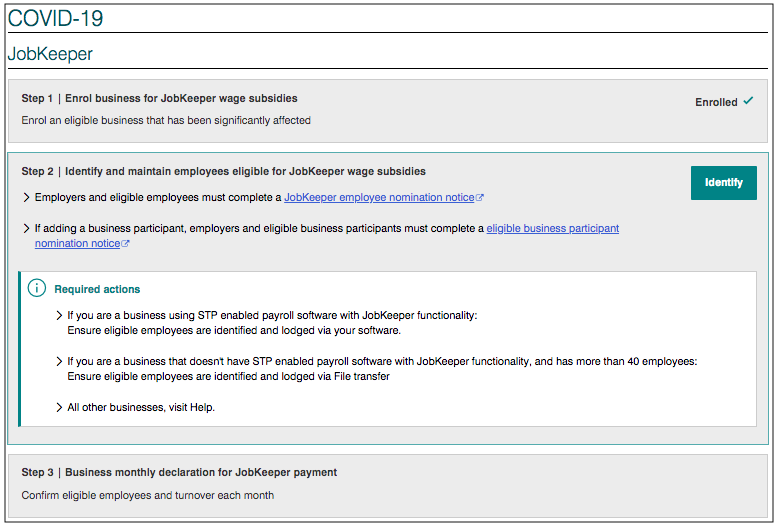Open the eligible business participant nomination notice link
Screen dimensions: 776x526
point(552,228)
